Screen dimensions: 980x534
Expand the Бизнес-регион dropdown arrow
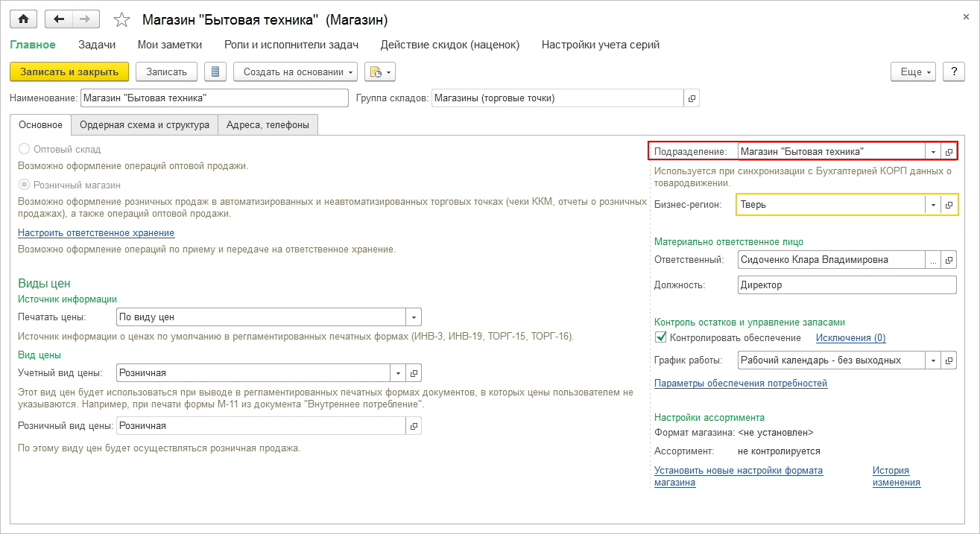pos(933,204)
